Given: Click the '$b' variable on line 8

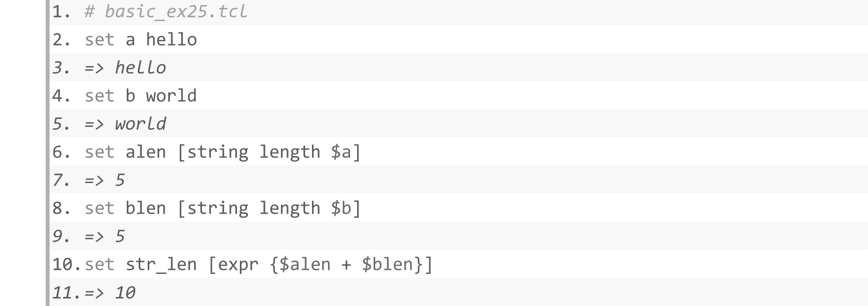Looking at the screenshot, I should pyautogui.click(x=341, y=208).
